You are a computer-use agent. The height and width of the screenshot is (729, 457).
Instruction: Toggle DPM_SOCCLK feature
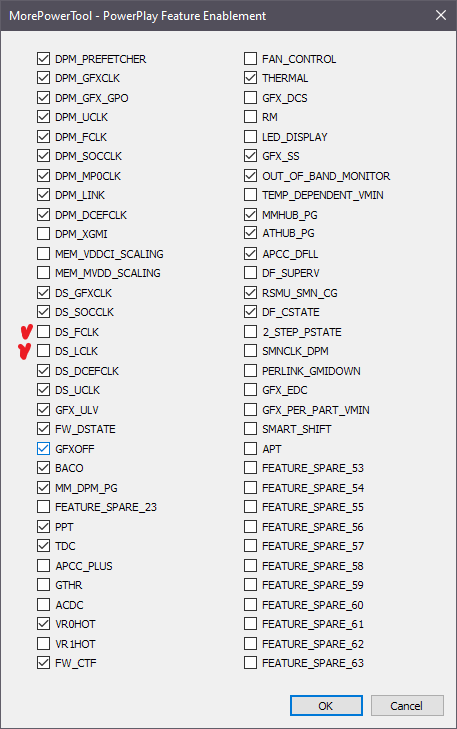pyautogui.click(x=43, y=156)
